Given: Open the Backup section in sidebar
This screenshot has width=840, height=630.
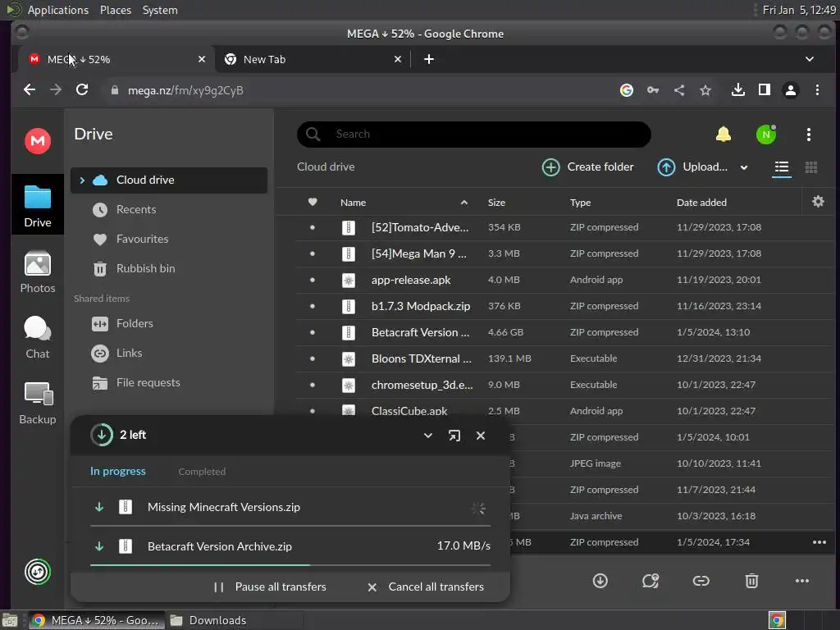Looking at the screenshot, I should tap(38, 404).
